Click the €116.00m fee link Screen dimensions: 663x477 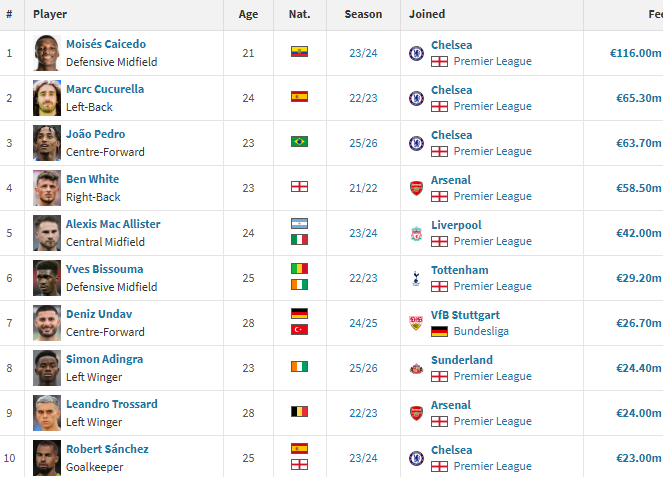[635, 53]
